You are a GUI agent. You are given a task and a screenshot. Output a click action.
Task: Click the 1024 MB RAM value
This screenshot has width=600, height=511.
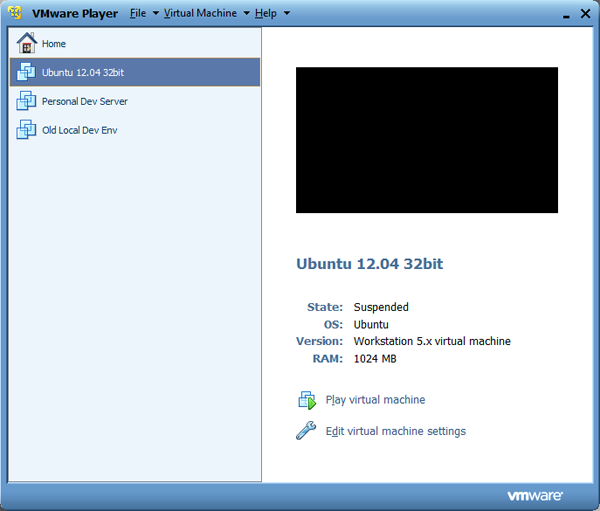375,359
